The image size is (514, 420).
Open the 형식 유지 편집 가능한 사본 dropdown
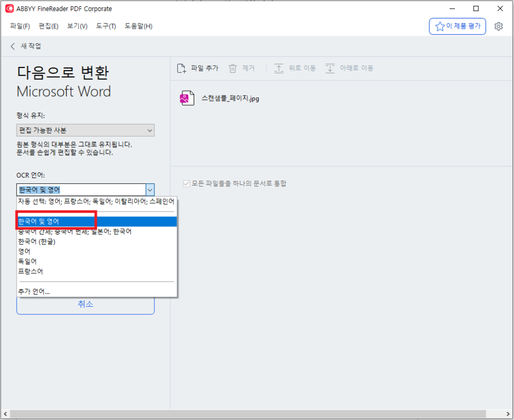[x=85, y=130]
